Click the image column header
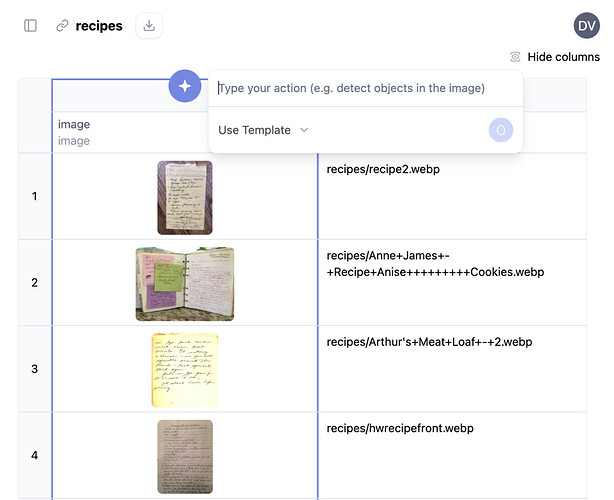Viewport: 614px width, 500px height. 74,132
